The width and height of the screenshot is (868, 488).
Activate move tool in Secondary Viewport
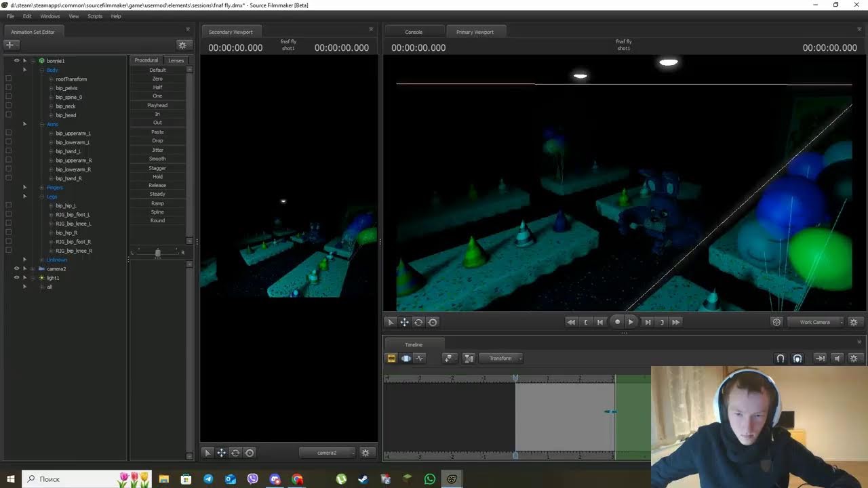coord(221,453)
